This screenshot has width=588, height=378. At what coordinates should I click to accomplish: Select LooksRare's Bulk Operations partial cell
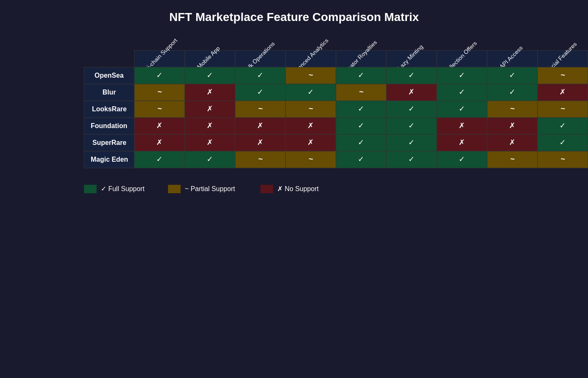tap(260, 109)
